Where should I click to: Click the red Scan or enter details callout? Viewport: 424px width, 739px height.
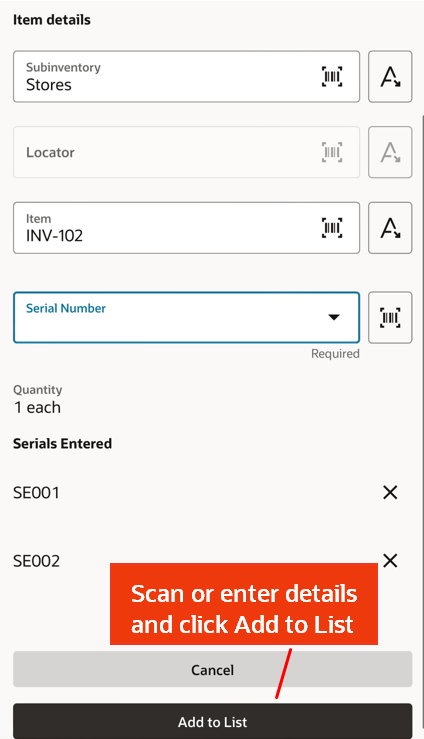tap(244, 604)
